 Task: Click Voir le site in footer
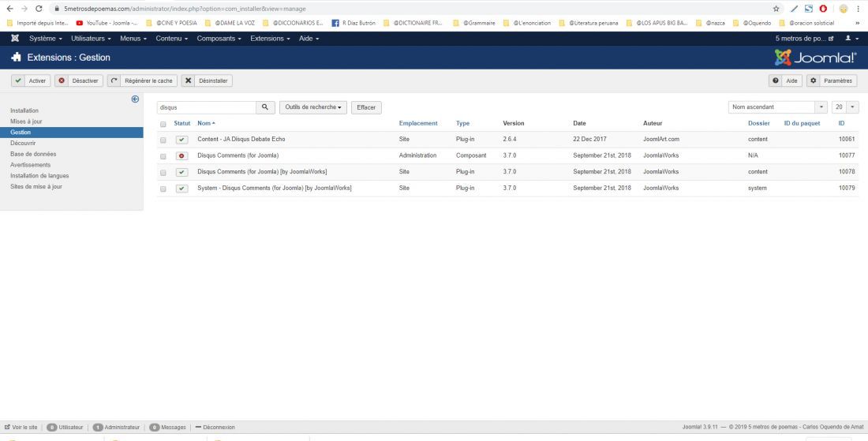point(21,427)
